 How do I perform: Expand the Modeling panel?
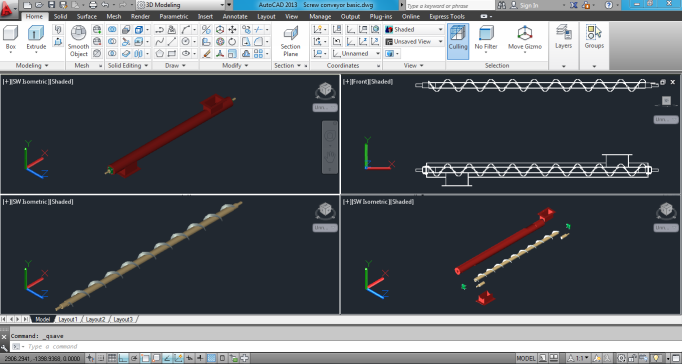(x=32, y=66)
